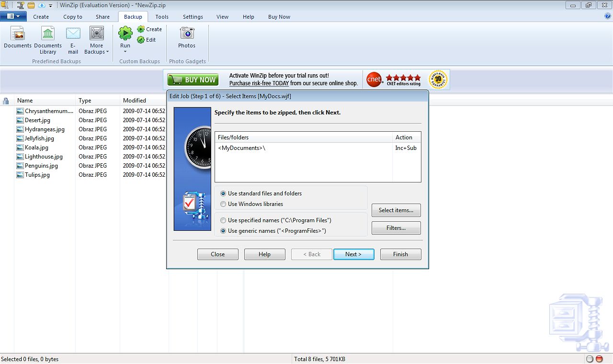Open the Settings ribbon tab

click(193, 17)
